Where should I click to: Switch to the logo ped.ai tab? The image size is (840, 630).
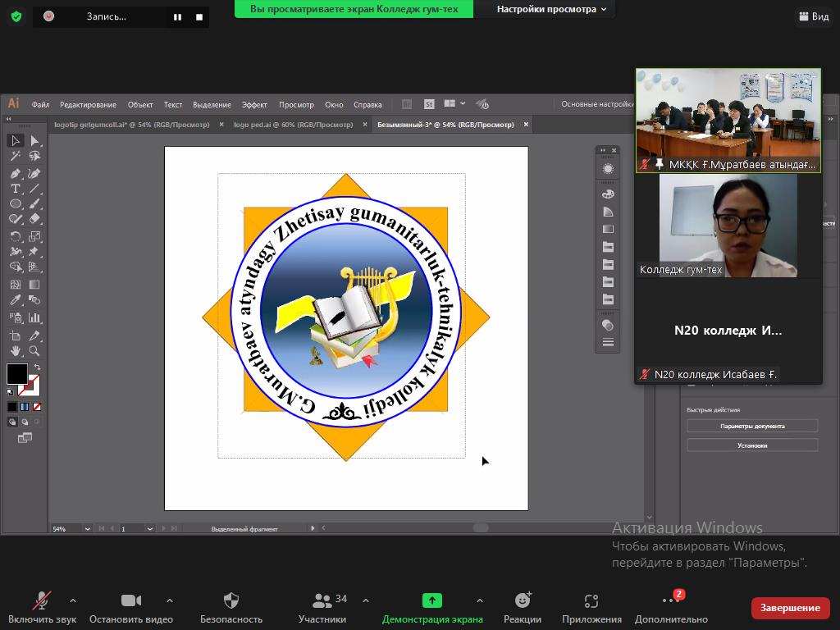[x=294, y=125]
